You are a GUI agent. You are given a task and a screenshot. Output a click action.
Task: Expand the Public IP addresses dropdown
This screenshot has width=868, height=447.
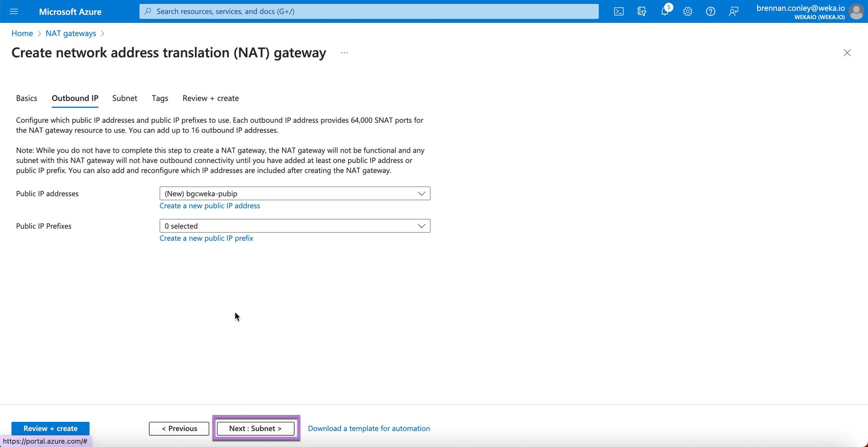tap(295, 194)
